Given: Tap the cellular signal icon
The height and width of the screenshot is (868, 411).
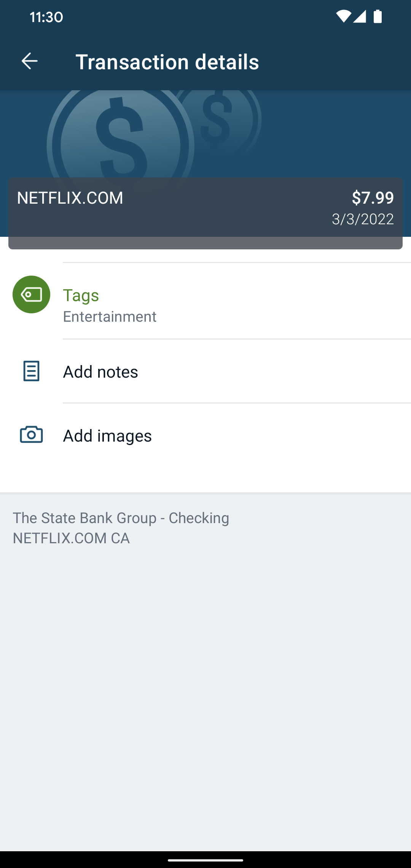Looking at the screenshot, I should 360,17.
